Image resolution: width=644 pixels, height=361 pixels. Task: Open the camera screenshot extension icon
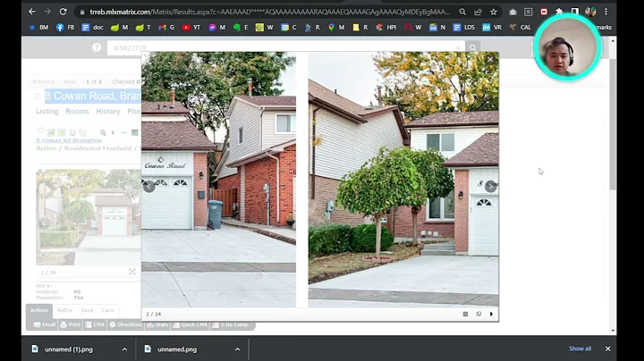[x=513, y=12]
